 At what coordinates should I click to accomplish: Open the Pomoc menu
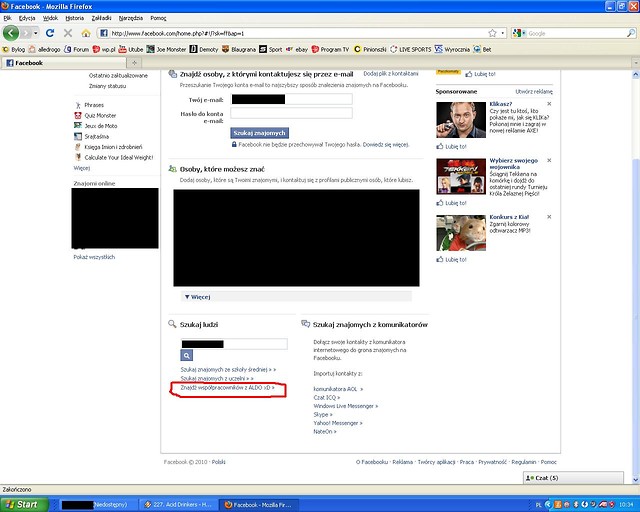[x=158, y=18]
